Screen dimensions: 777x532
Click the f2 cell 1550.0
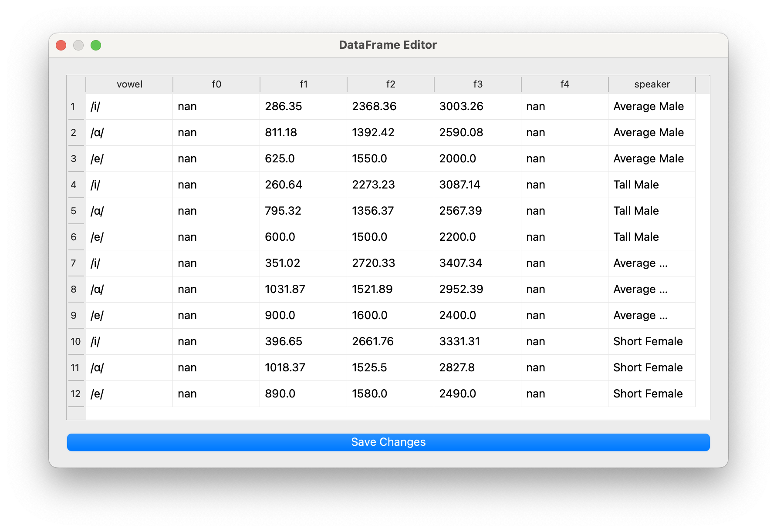(391, 159)
